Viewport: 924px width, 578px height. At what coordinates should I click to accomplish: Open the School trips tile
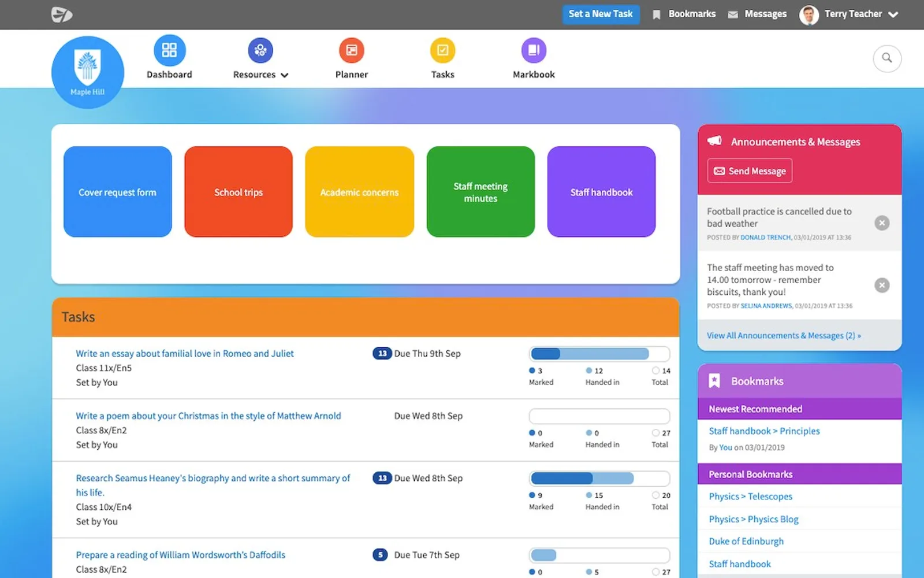pyautogui.click(x=239, y=192)
